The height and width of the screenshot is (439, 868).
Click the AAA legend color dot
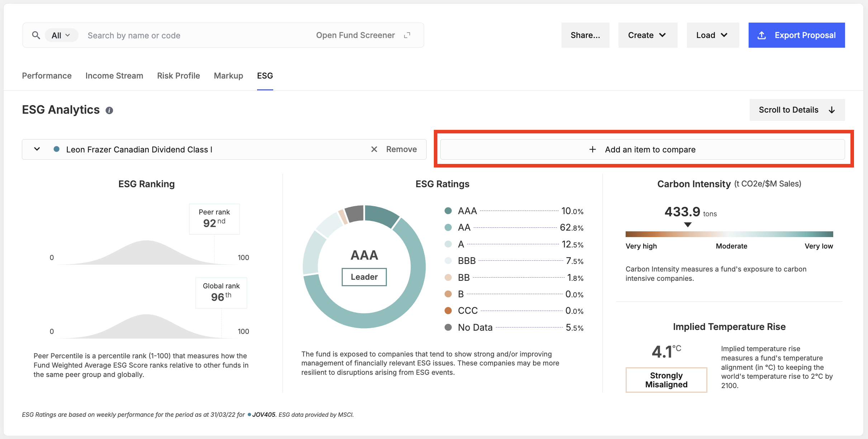448,211
